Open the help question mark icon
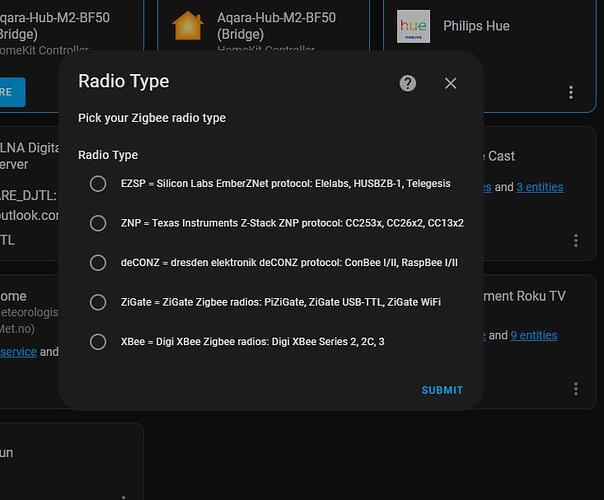This screenshot has width=604, height=500. [x=408, y=83]
